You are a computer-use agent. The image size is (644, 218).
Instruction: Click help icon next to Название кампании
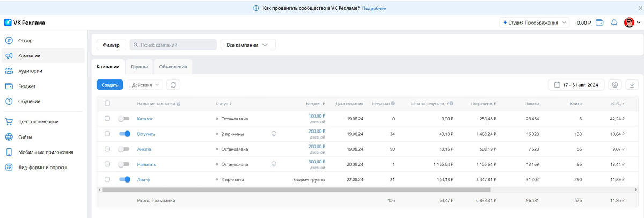178,104
